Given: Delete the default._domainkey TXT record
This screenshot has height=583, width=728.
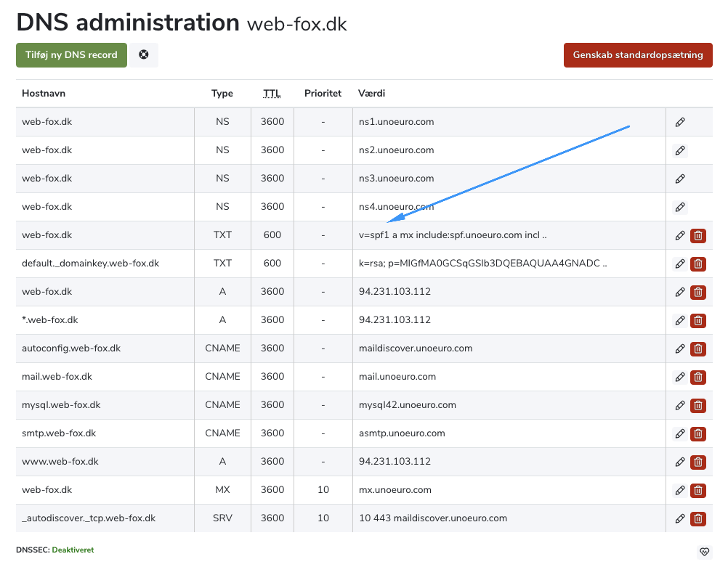Looking at the screenshot, I should tap(698, 264).
